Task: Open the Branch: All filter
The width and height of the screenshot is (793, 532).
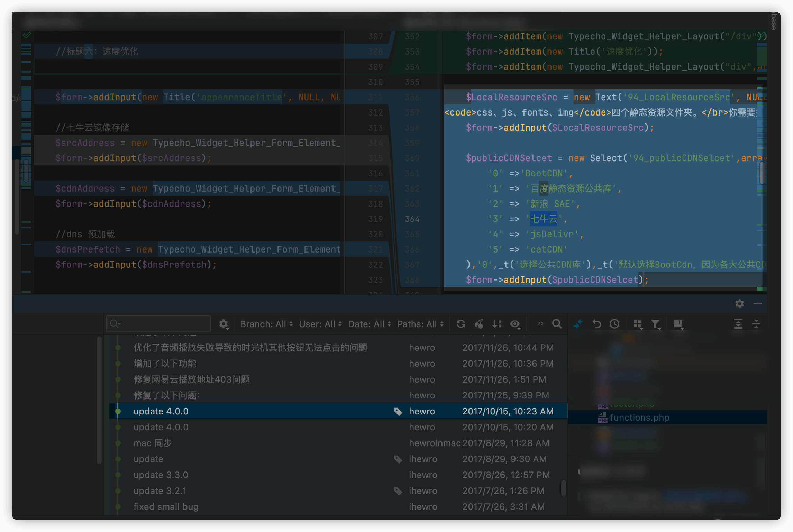Action: 266,324
